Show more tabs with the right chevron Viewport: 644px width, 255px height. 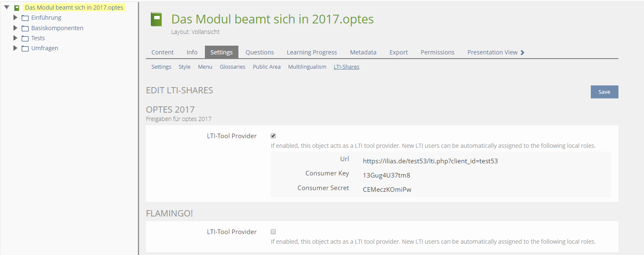coord(522,52)
